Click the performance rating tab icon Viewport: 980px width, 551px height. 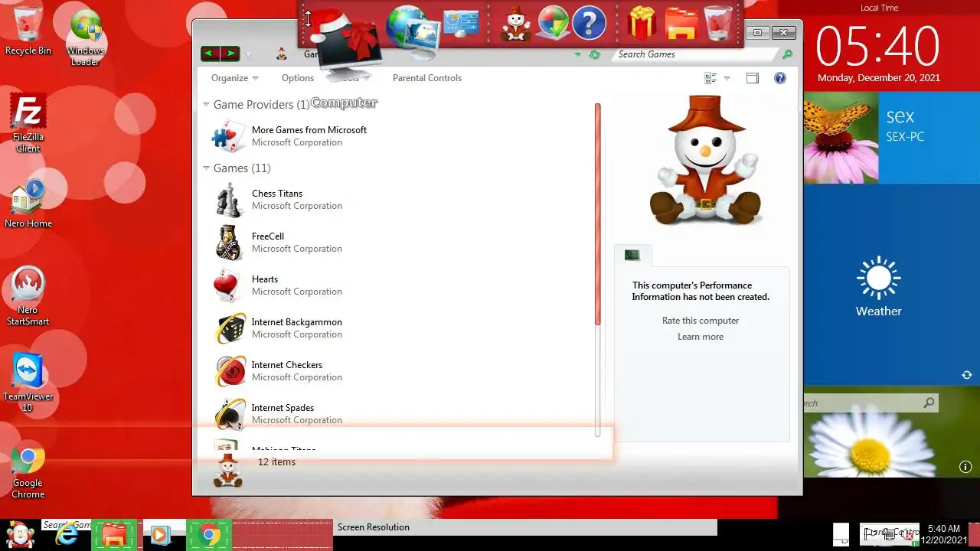(x=632, y=255)
